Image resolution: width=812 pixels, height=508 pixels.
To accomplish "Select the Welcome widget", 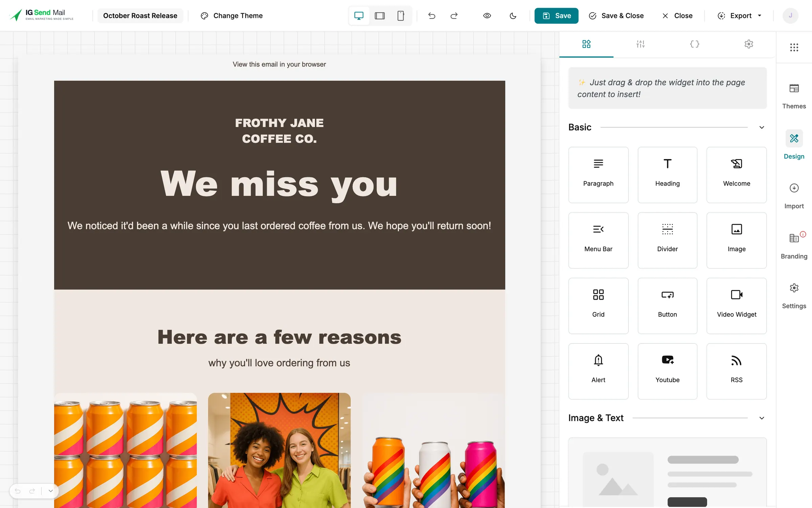I will coord(736,175).
